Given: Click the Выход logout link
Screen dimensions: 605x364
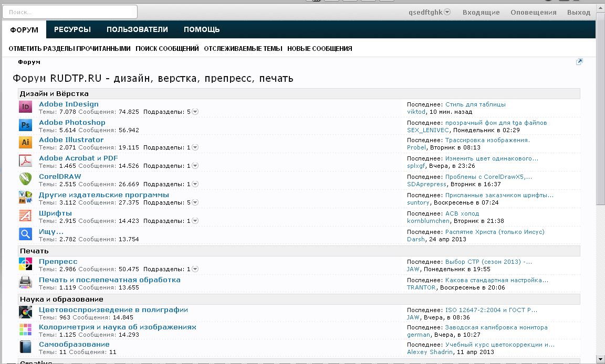Looking at the screenshot, I should (579, 13).
